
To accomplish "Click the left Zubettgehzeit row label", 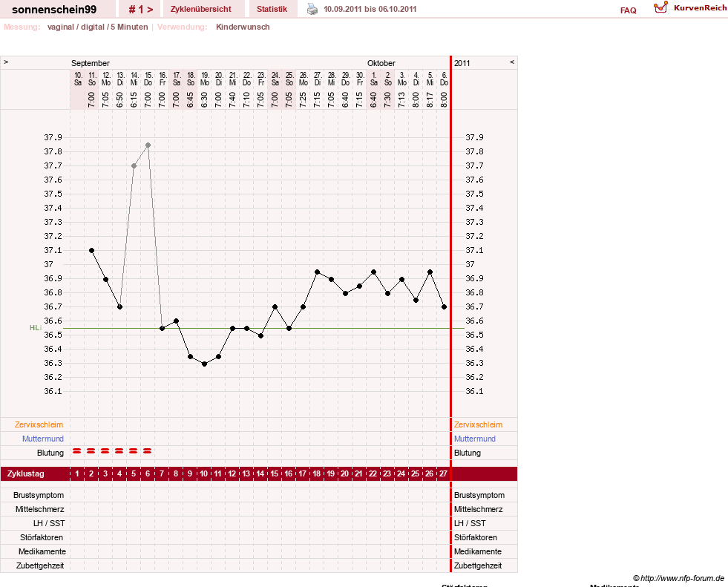I will point(40,565).
